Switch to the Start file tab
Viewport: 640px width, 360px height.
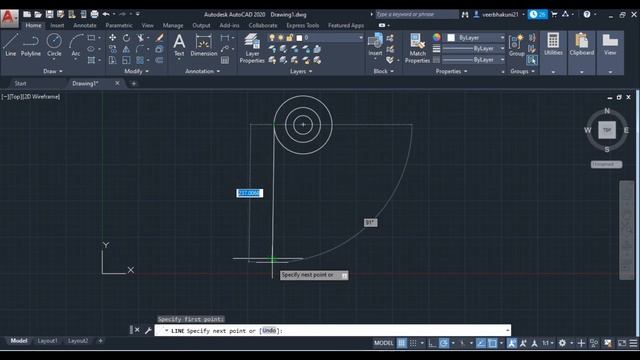pos(20,83)
